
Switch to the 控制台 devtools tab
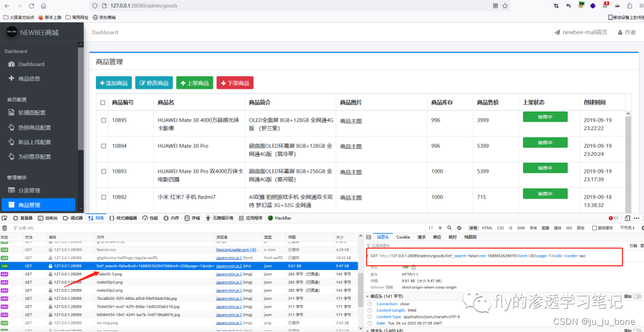click(48, 218)
